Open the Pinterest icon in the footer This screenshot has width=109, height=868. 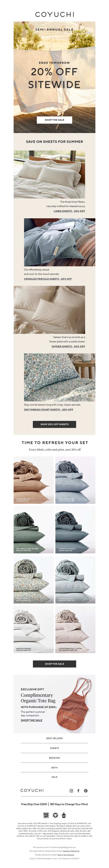(x=86, y=791)
